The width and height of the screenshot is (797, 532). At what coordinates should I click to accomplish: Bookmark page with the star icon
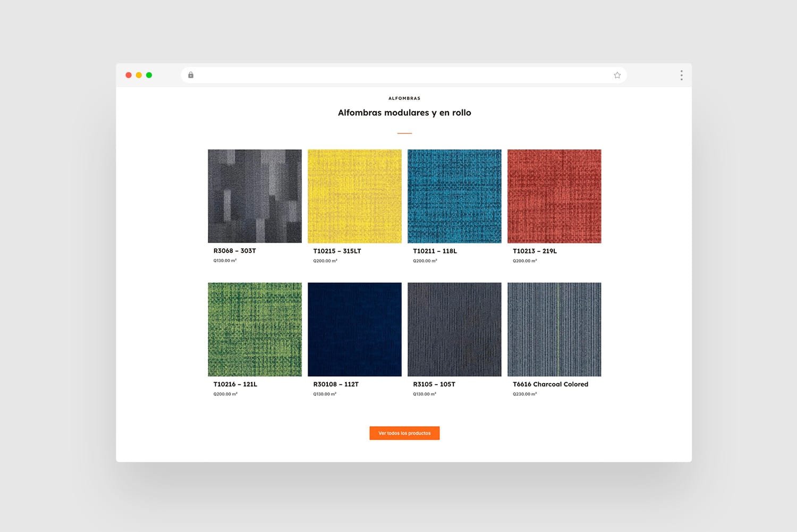click(x=617, y=75)
